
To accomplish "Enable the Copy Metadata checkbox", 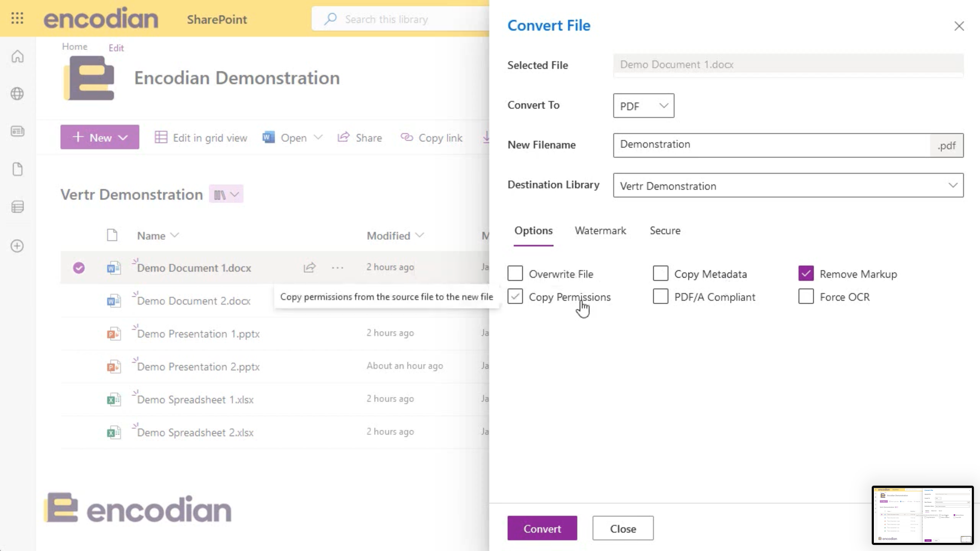I will (660, 273).
